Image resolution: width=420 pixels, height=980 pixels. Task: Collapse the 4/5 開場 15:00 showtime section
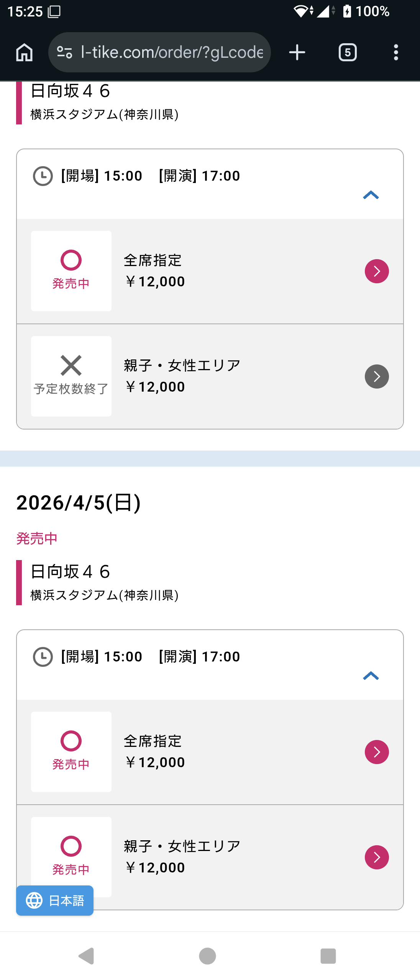(371, 676)
